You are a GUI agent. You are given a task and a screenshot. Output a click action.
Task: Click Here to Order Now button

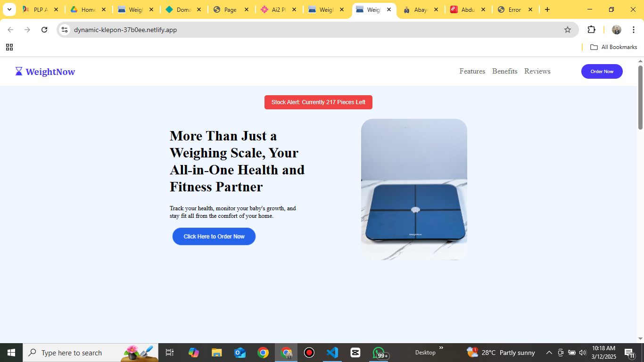(214, 237)
